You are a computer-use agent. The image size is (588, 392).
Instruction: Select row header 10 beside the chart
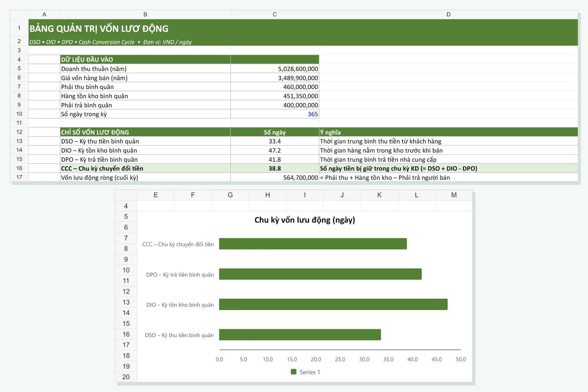126,270
